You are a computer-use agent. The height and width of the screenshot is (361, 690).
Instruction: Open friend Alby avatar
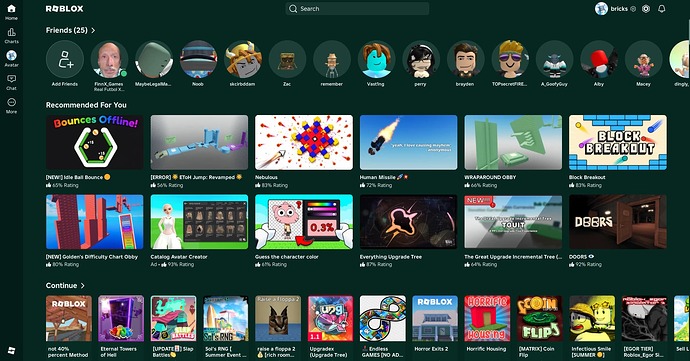coord(599,59)
